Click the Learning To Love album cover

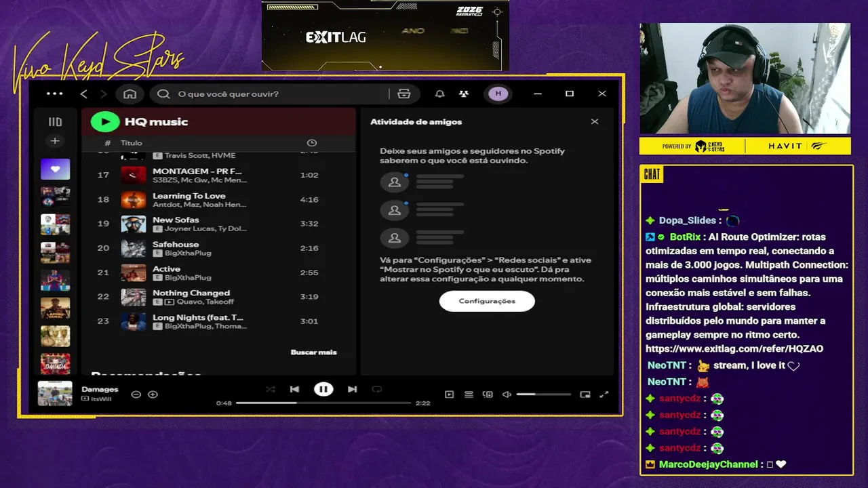click(134, 199)
